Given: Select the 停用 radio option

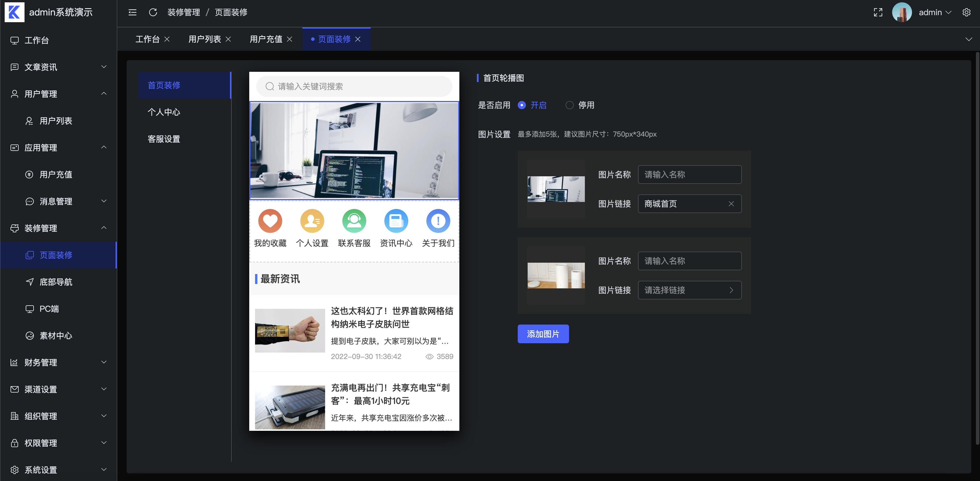Looking at the screenshot, I should pyautogui.click(x=569, y=105).
